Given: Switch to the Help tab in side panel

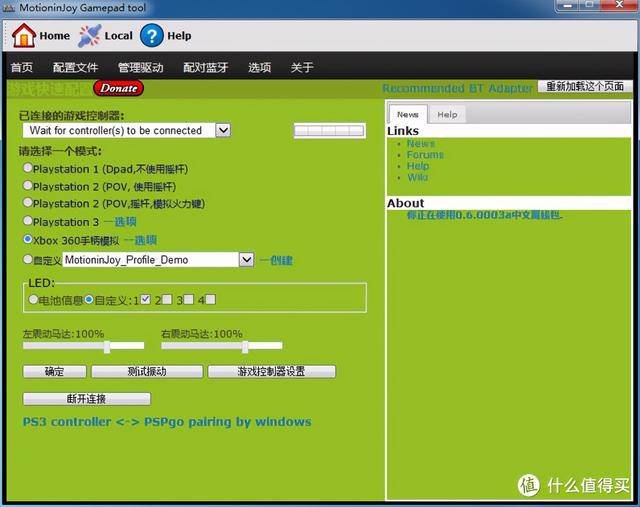Looking at the screenshot, I should (x=447, y=114).
